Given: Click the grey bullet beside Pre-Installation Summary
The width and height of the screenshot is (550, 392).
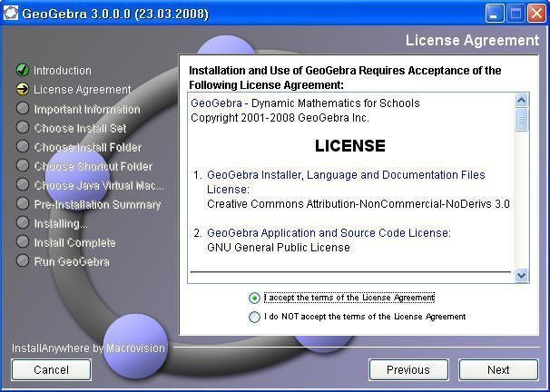Looking at the screenshot, I should [x=23, y=204].
